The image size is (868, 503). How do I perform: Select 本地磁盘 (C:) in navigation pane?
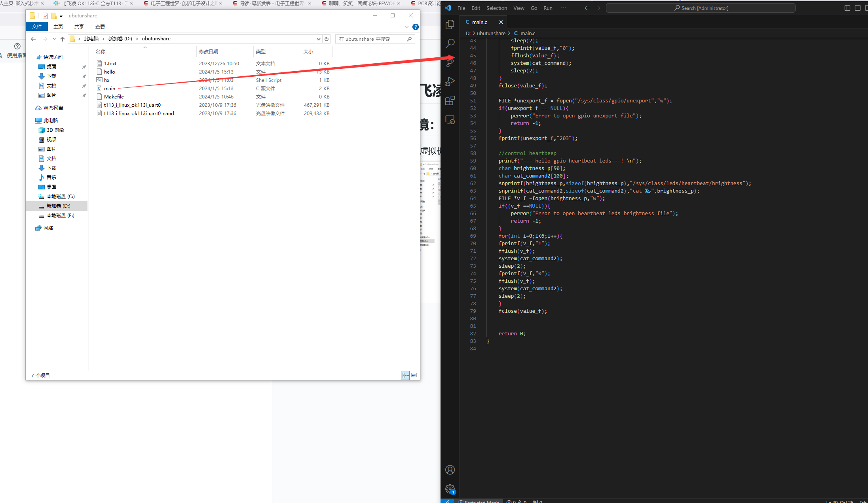(60, 197)
